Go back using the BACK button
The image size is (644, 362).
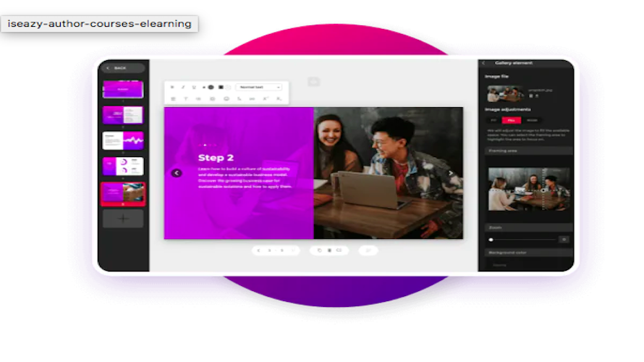123,68
